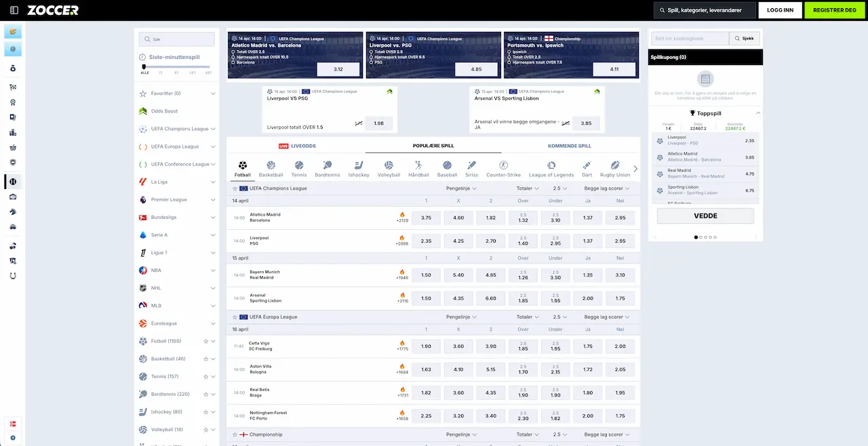The image size is (868, 446).
Task: Select the Dart sport icon
Action: [x=587, y=165]
